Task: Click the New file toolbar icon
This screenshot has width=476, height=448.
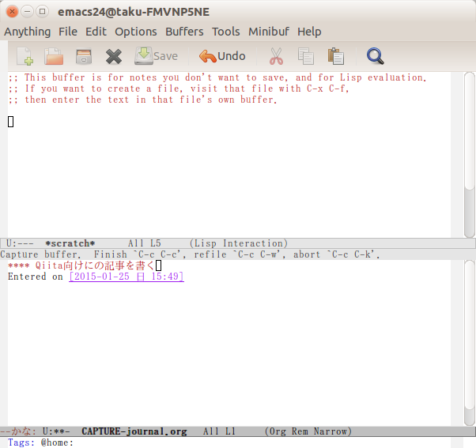Action: 25,56
